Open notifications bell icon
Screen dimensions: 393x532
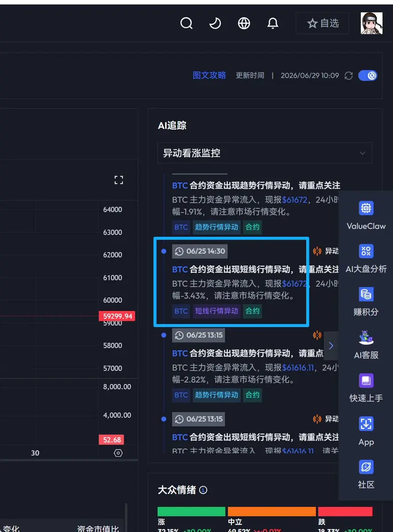pyautogui.click(x=273, y=23)
